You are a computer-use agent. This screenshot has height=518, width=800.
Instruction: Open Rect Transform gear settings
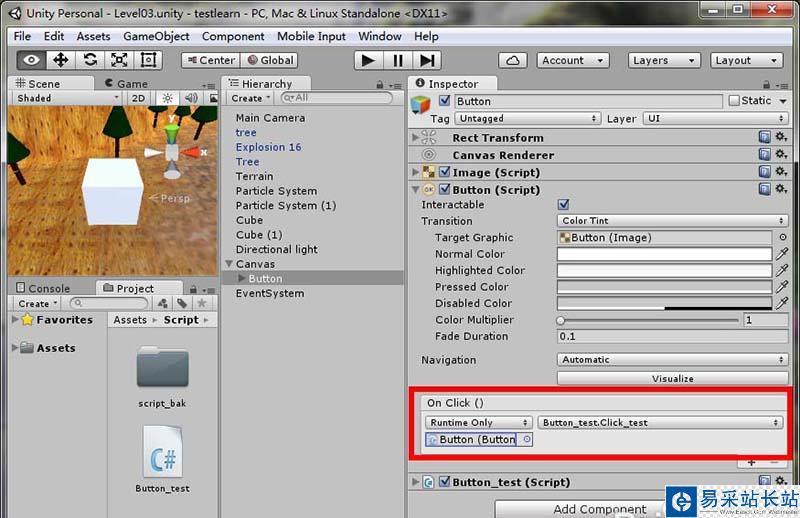pos(781,136)
